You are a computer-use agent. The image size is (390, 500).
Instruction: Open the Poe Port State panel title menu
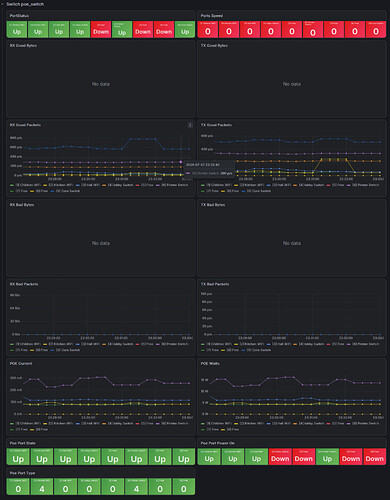22,443
